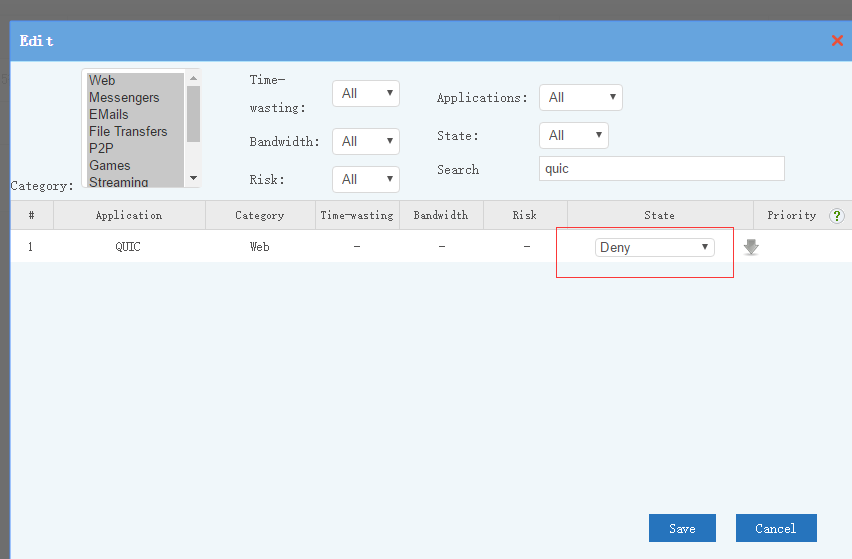Click the Category list scroll up arrow
852x559 pixels.
193,78
